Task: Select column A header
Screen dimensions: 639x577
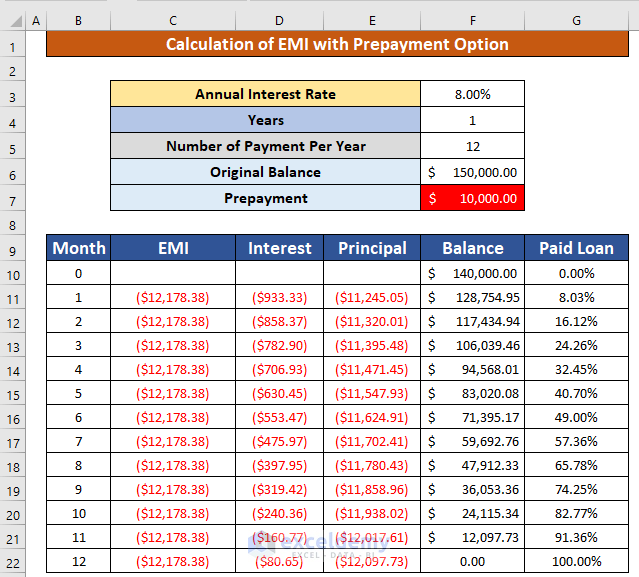Action: (x=36, y=20)
